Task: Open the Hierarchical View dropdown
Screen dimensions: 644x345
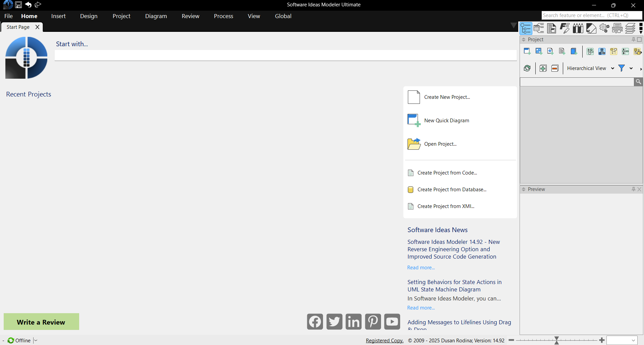Action: tap(590, 68)
